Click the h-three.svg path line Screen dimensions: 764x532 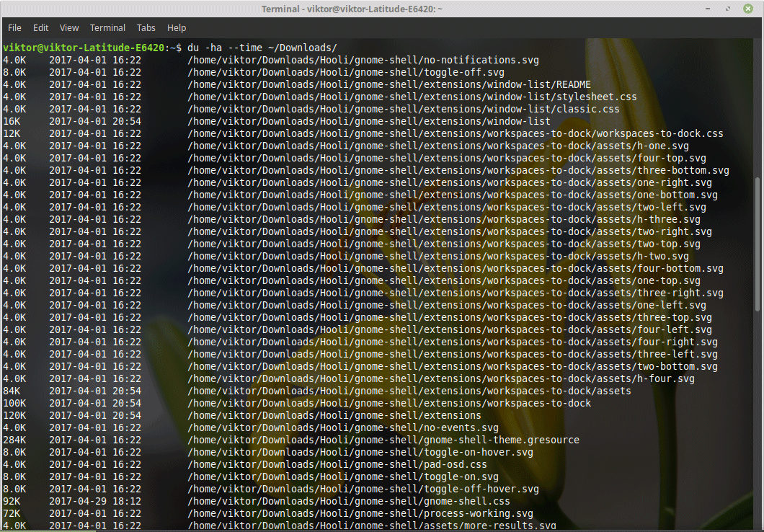click(x=444, y=219)
